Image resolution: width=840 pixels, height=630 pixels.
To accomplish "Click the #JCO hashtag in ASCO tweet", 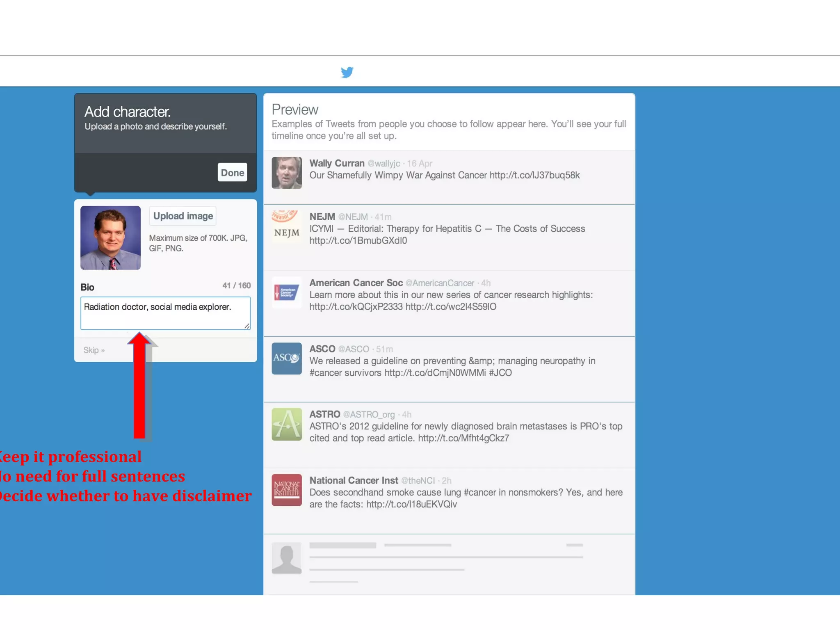I will click(500, 373).
